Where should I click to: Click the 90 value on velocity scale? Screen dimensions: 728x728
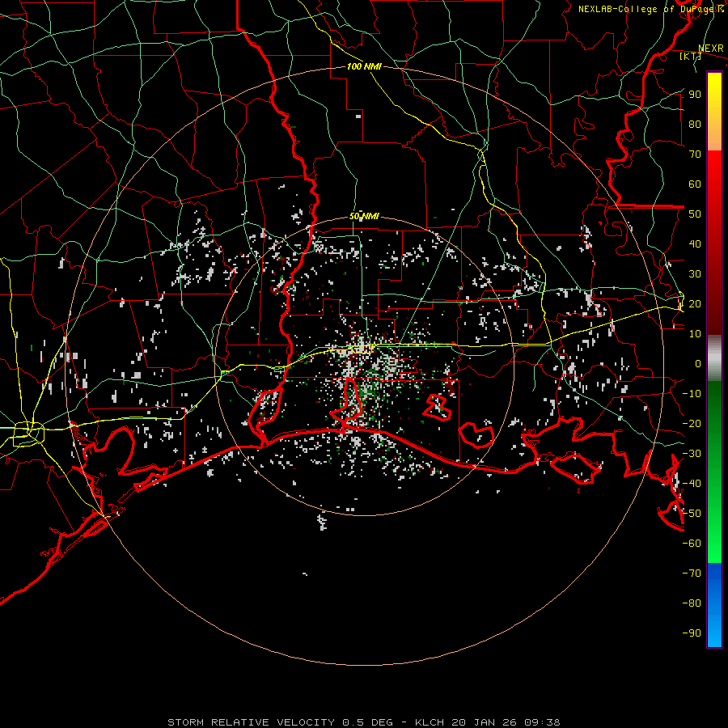point(695,95)
